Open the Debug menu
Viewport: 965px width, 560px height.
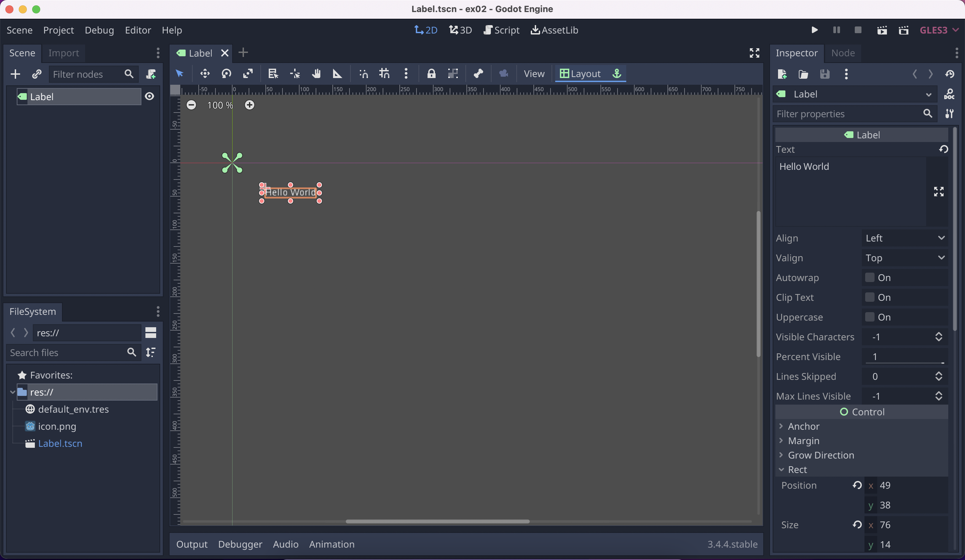[99, 30]
